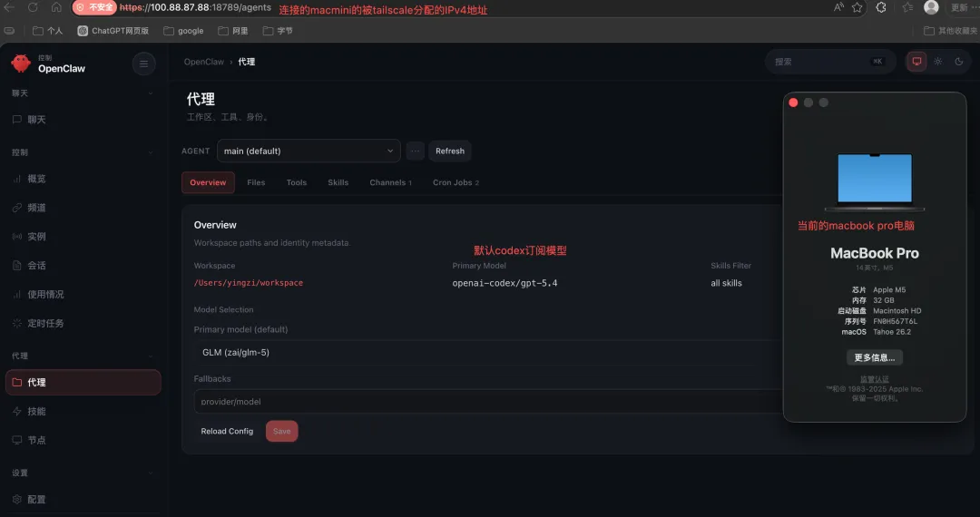This screenshot has height=517, width=980.
Task: Click serial number FN0H567T6L in Mac window
Action: [x=895, y=322]
